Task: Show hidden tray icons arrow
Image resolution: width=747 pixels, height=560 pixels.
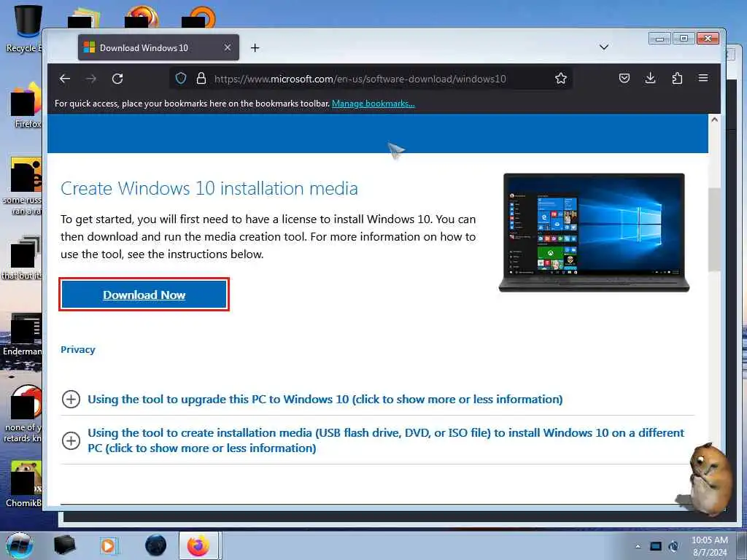Action: click(638, 547)
